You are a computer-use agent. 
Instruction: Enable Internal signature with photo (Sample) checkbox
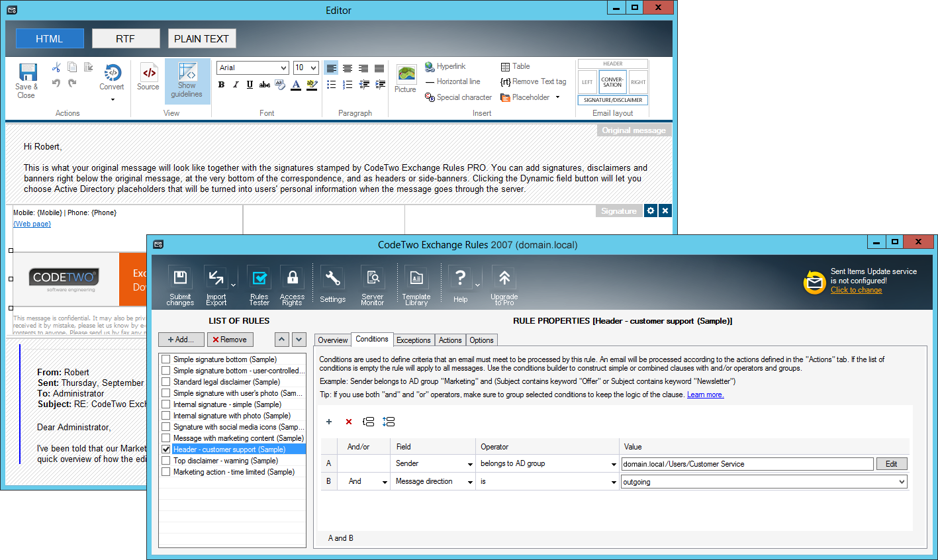pyautogui.click(x=166, y=416)
